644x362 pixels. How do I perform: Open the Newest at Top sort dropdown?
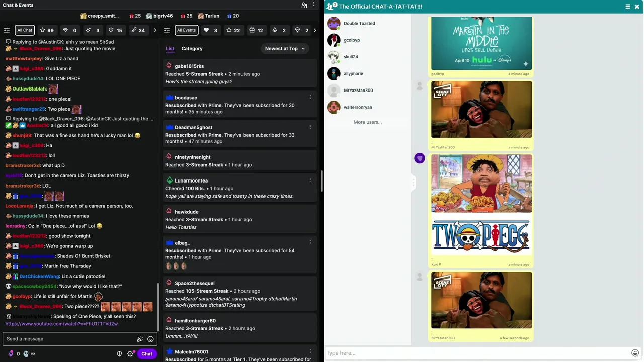(x=285, y=49)
